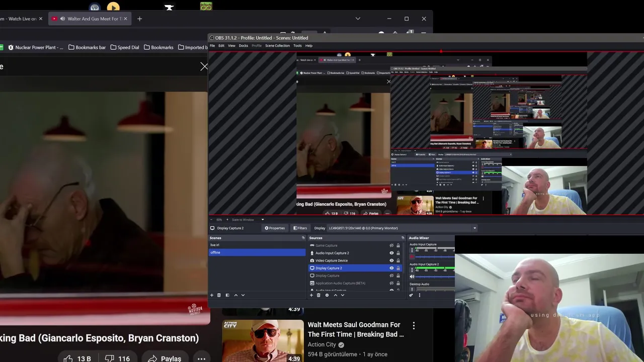Open Scale to Window dropdown

(x=247, y=220)
